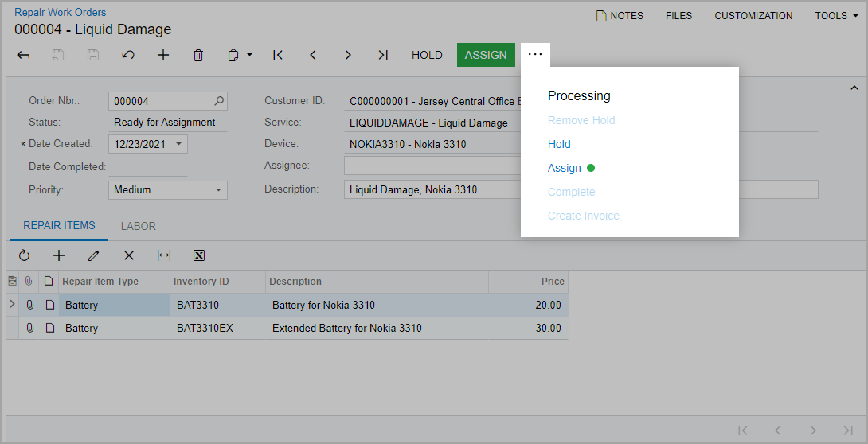Add new record with plus icon
The height and width of the screenshot is (444, 868).
163,55
